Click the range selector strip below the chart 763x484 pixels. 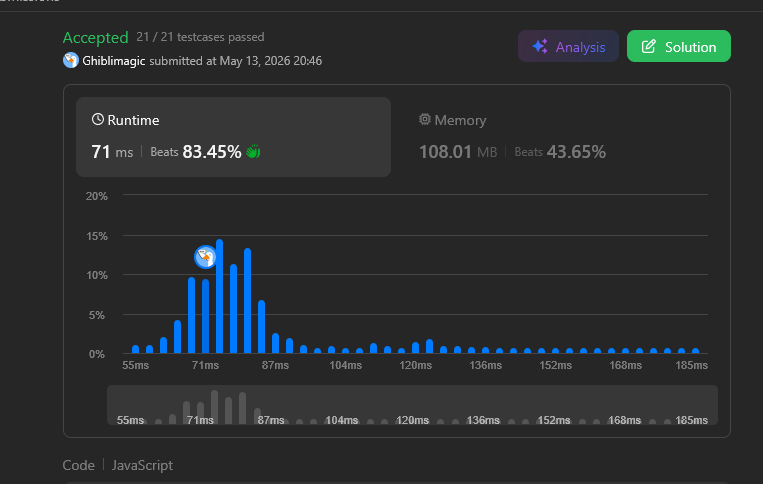pyautogui.click(x=412, y=405)
